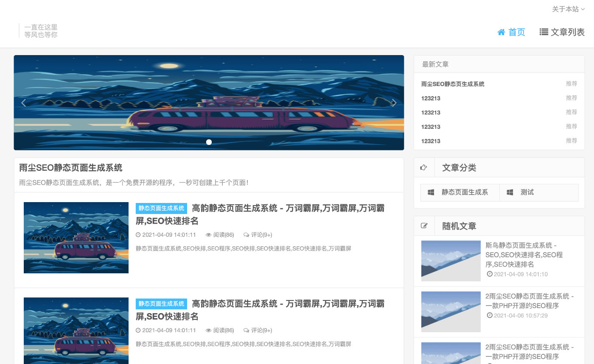Select the 测试 category
594x364 pixels.
click(539, 192)
